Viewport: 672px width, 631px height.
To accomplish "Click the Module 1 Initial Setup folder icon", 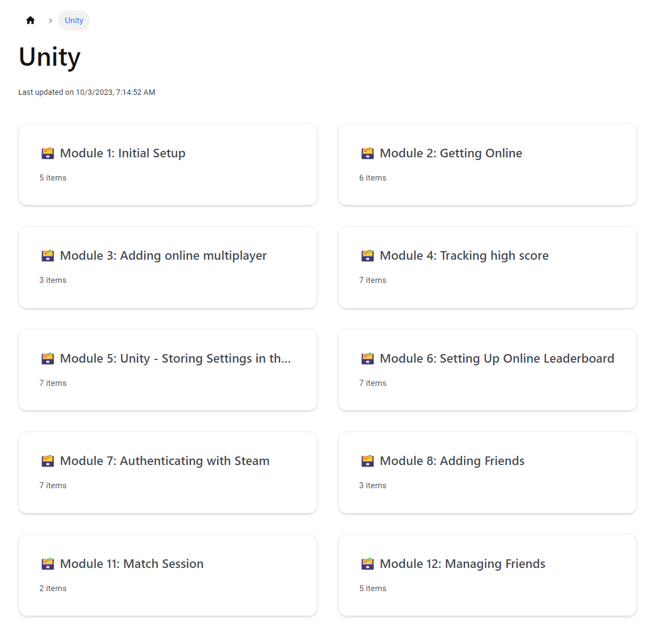I will (x=48, y=154).
